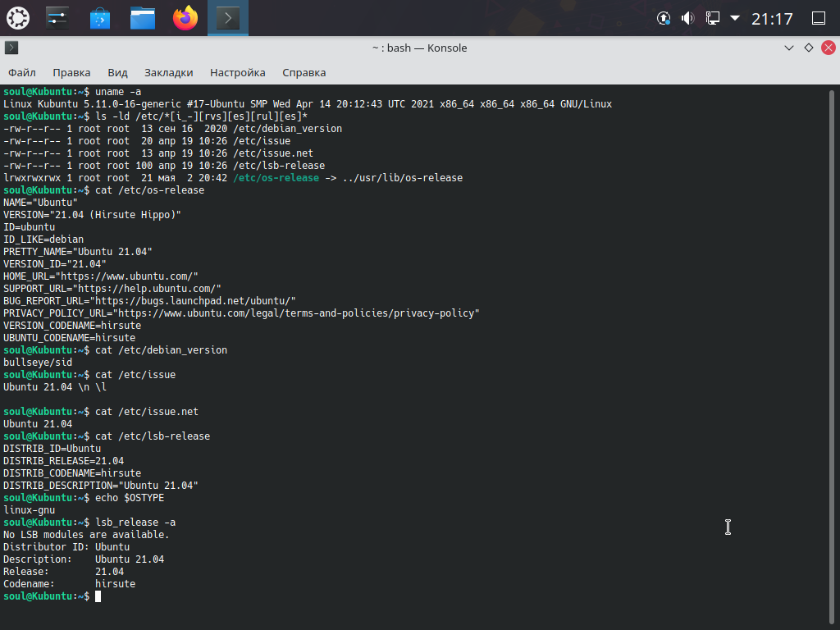
Task: Click the VERSION="21.04 (Hirsute Hippo)" line
Action: point(92,215)
